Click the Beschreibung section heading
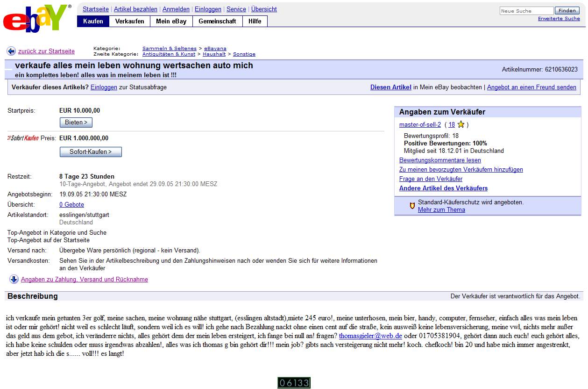This screenshot has height=389, width=588. point(33,296)
